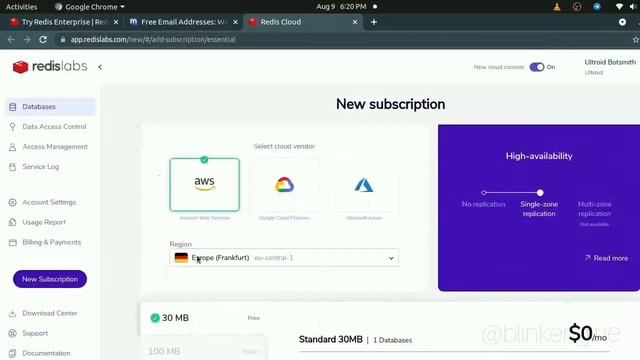The image size is (640, 360).
Task: Go to Access Management
Action: click(55, 147)
